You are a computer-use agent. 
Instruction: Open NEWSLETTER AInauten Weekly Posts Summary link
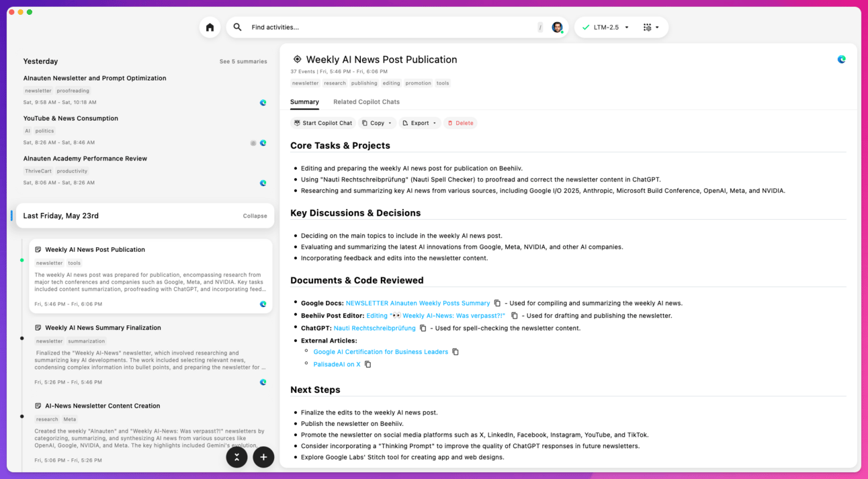coord(418,303)
